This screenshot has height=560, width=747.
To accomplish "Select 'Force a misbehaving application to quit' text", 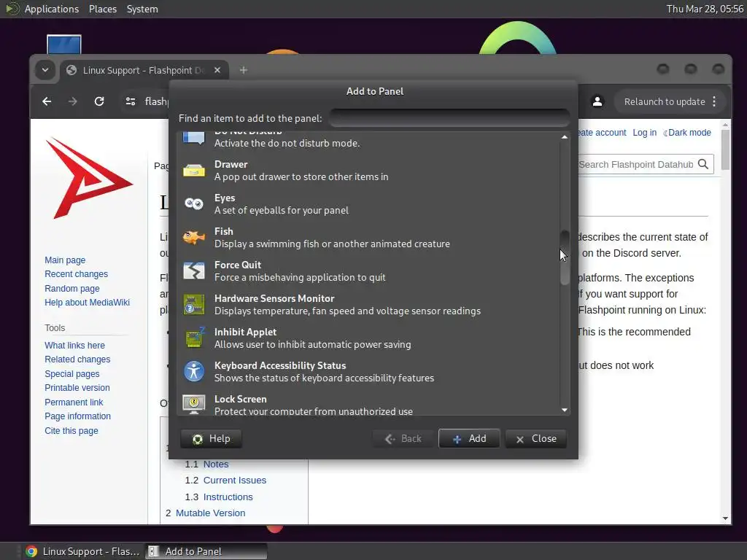I will tap(300, 278).
